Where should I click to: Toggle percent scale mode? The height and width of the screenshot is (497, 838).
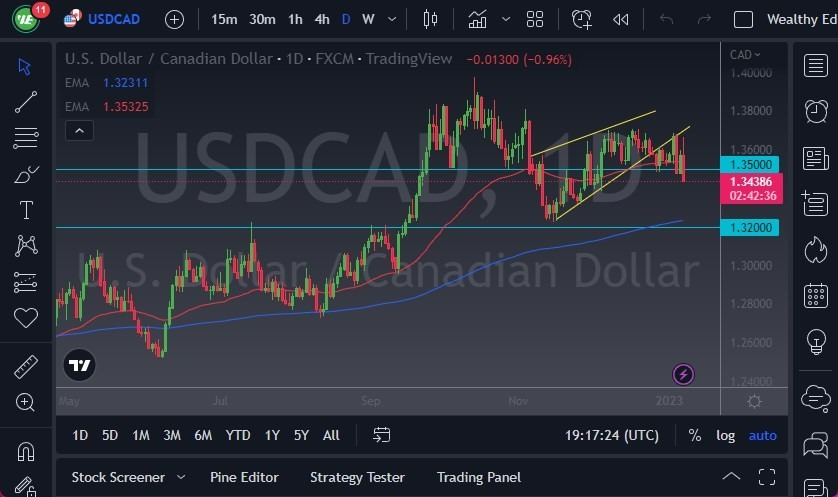click(694, 436)
